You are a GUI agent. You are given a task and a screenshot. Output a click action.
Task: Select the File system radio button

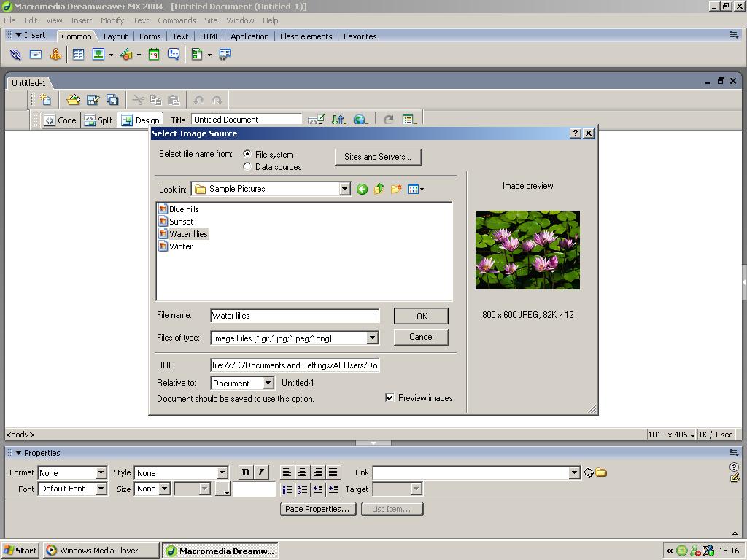[x=247, y=155]
